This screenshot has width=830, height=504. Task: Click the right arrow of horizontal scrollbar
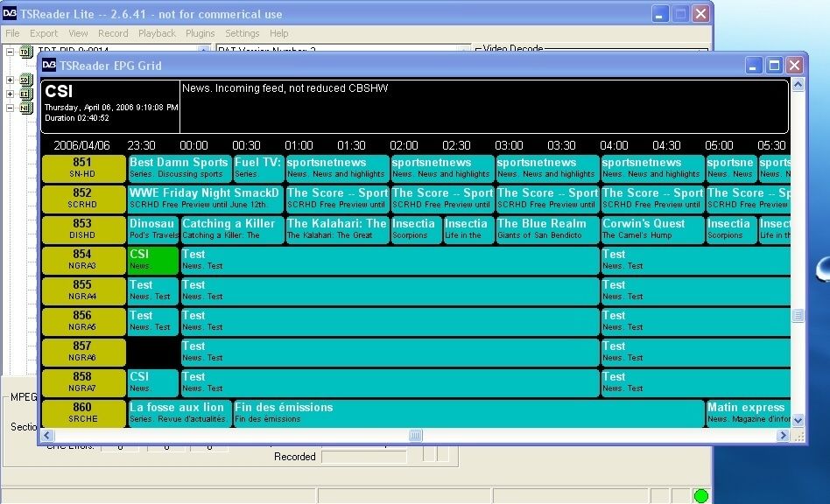click(x=783, y=435)
